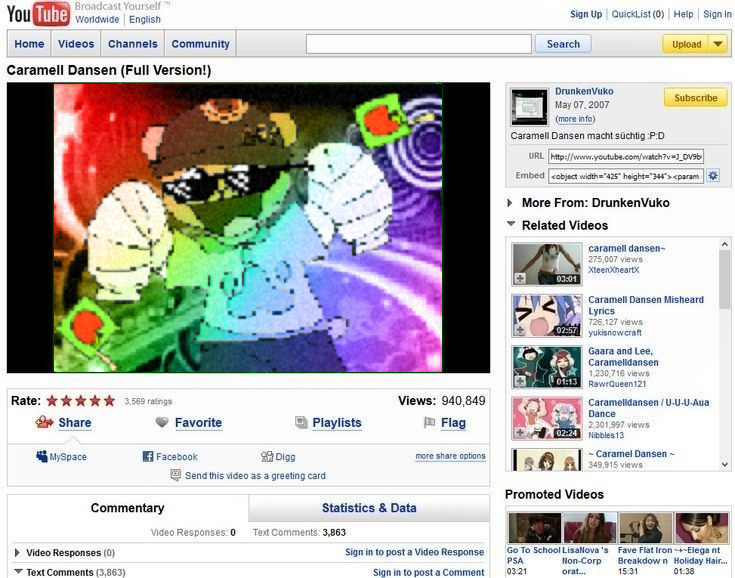Click the Digg share icon
The height and width of the screenshot is (578, 735).
(x=267, y=456)
